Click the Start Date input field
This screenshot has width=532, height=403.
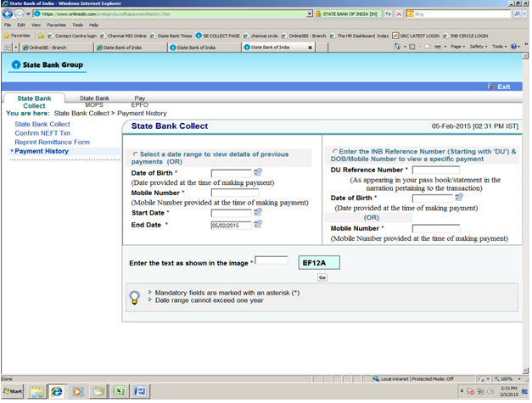231,213
